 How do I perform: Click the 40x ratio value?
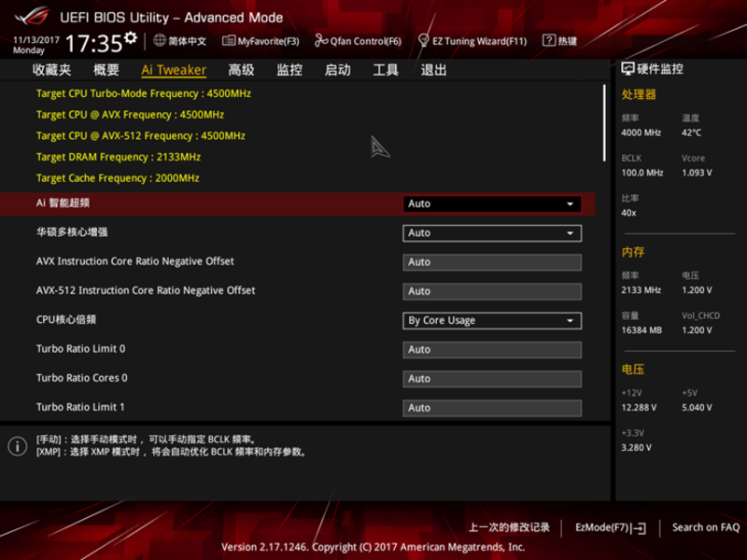point(628,213)
